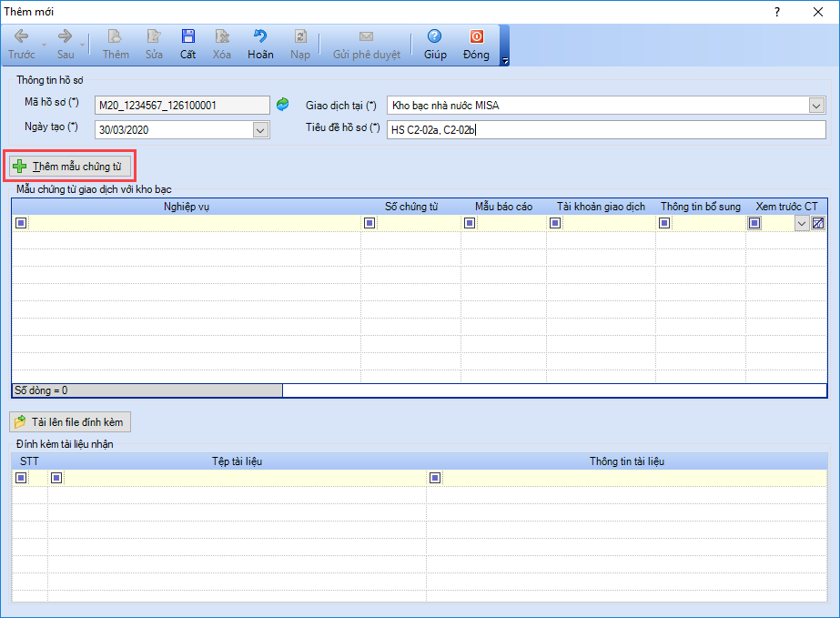Click the Mã hồ sơ input field

point(182,105)
